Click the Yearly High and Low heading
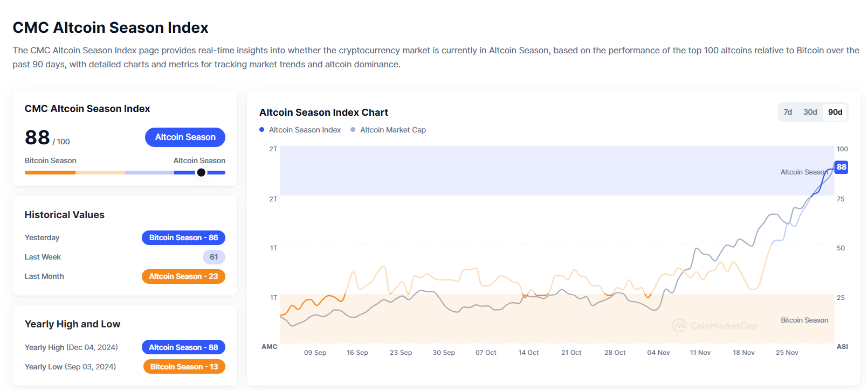Viewport: 868px width, 392px height. (72, 324)
